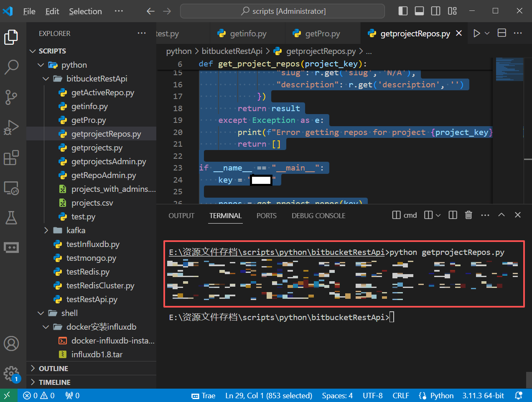Switch to DEBUG CONSOLE panel tab
This screenshot has height=402, width=532.
(318, 216)
